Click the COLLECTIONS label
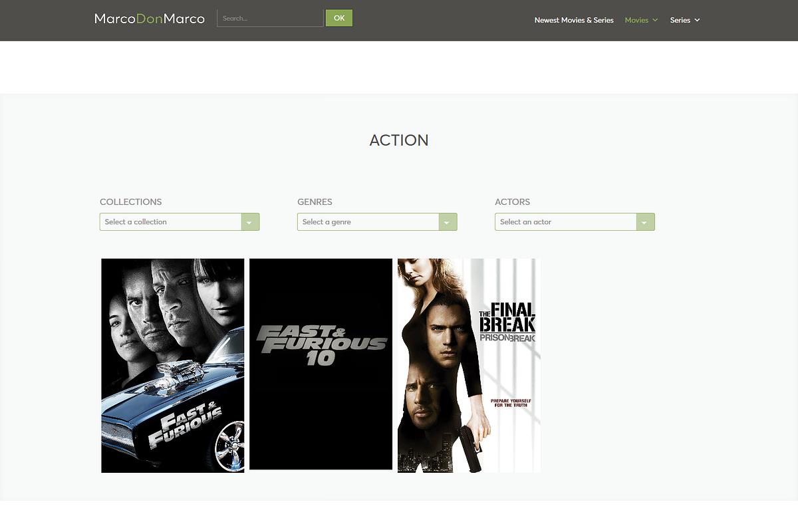Image resolution: width=798 pixels, height=532 pixels. click(131, 201)
